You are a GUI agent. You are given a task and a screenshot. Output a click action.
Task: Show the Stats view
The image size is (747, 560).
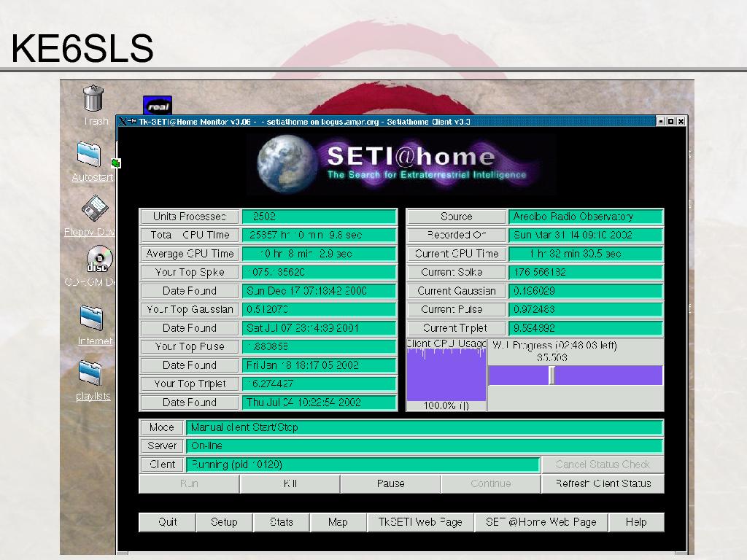tap(281, 522)
